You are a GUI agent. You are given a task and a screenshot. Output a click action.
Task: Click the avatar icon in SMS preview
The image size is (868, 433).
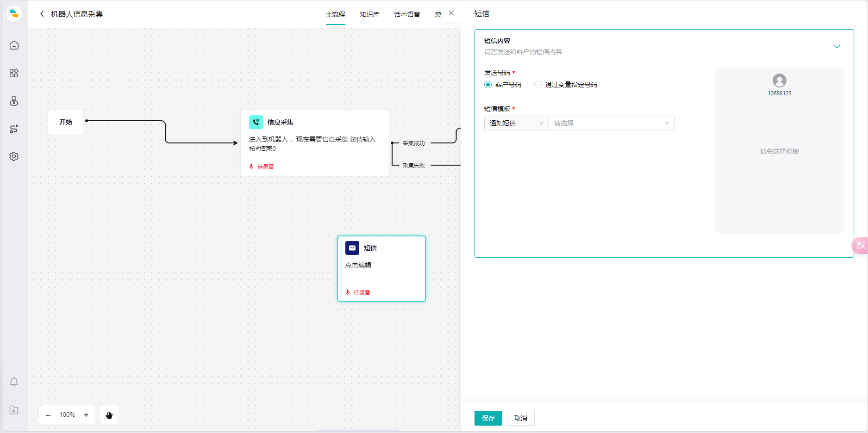[x=780, y=80]
